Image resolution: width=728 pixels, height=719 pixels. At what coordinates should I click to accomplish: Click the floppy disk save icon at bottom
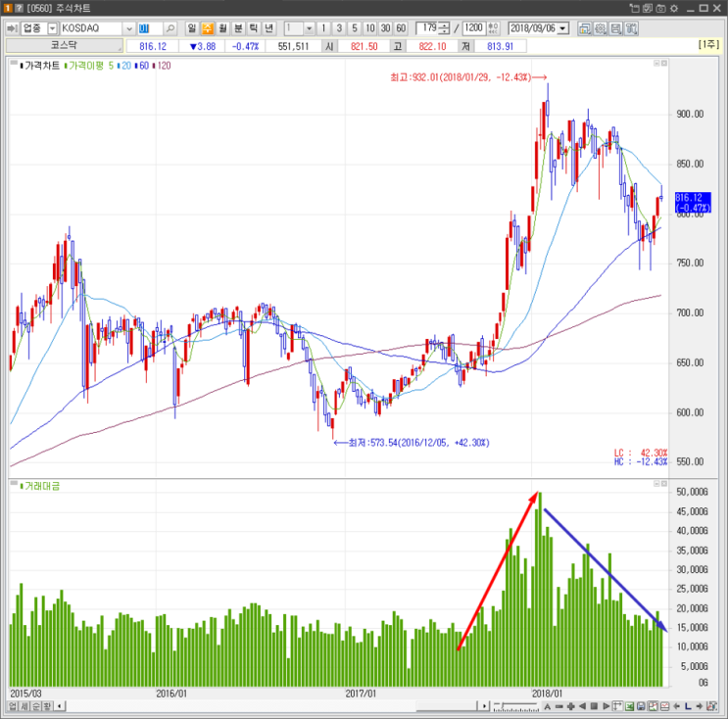point(641,706)
